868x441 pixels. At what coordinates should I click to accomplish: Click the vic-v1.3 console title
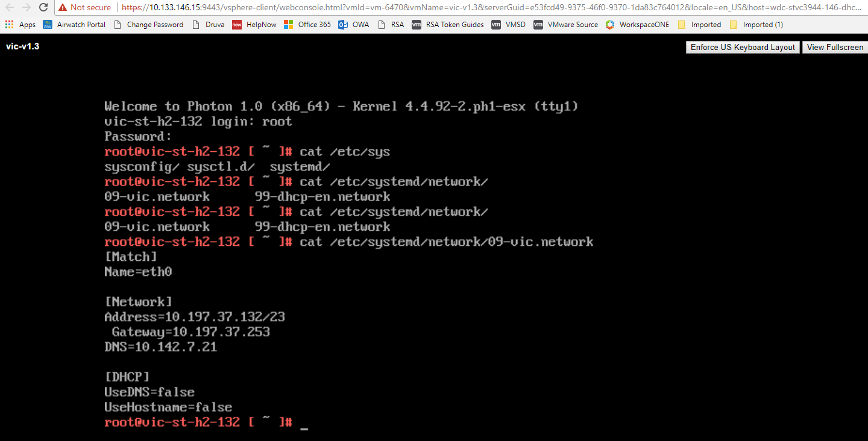tap(22, 46)
